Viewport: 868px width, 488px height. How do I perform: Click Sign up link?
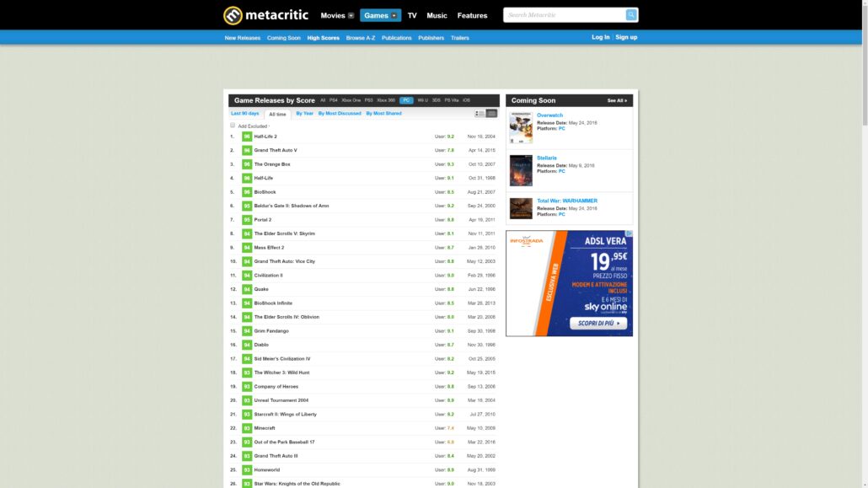(x=626, y=37)
